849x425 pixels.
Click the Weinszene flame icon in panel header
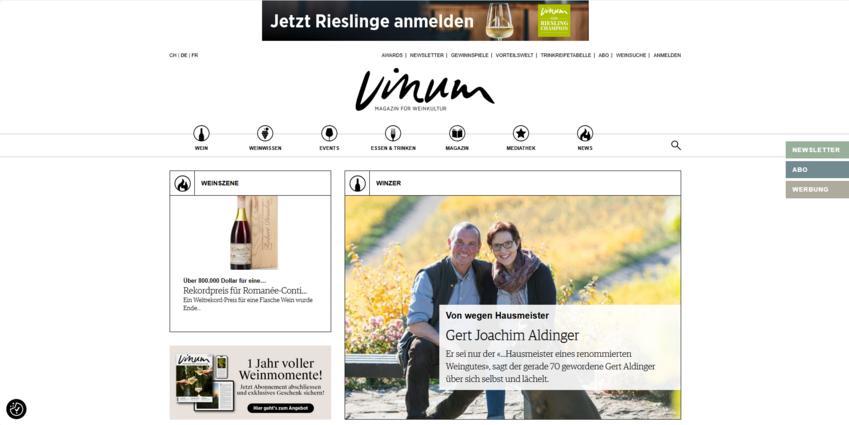(x=182, y=184)
